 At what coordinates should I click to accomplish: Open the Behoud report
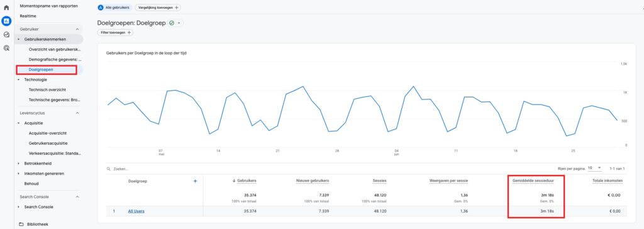click(x=31, y=183)
